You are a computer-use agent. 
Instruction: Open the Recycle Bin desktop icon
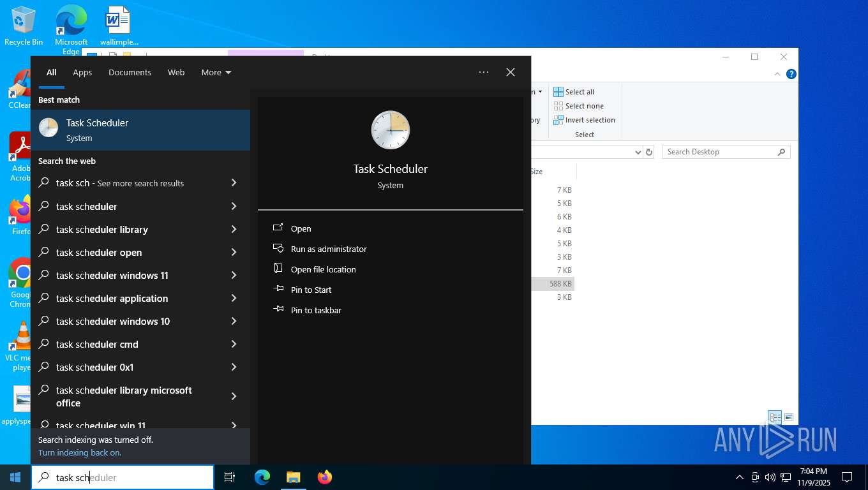click(x=24, y=26)
